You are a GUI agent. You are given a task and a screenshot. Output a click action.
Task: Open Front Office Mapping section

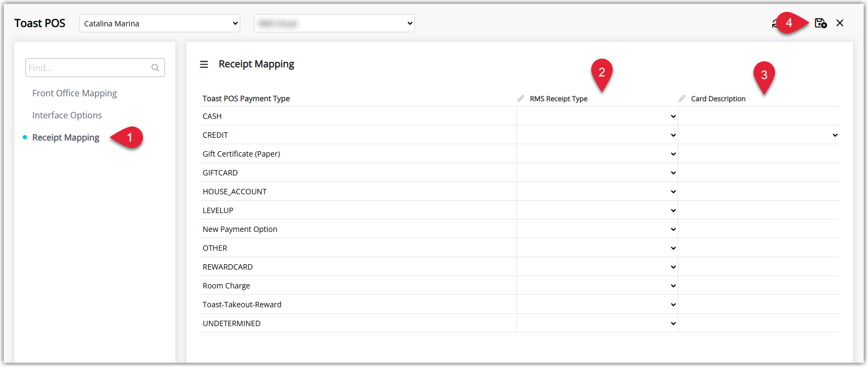coord(74,93)
